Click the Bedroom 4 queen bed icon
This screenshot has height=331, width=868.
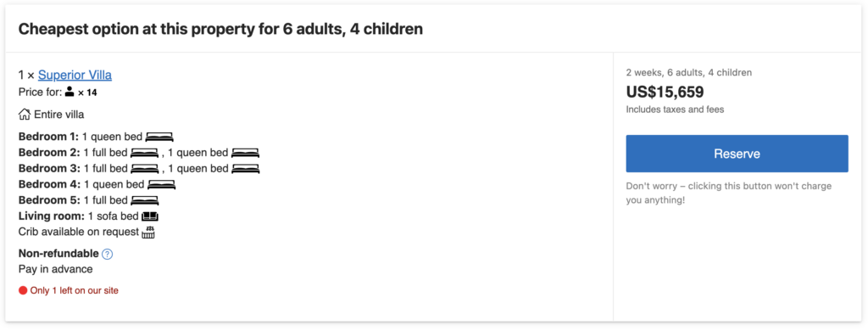[x=161, y=185]
